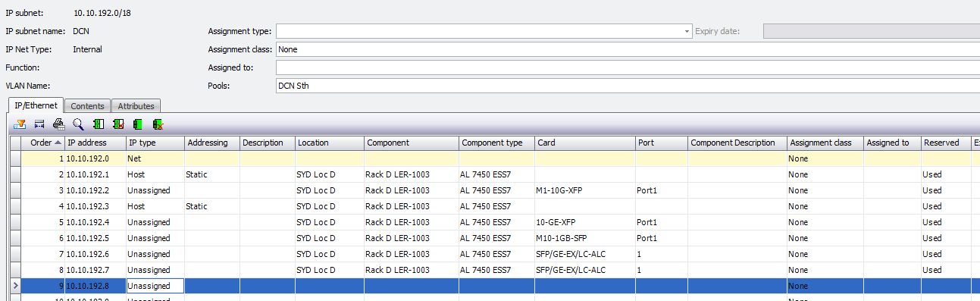Click Host IP type in 10.10.192.3 row

coord(155,206)
